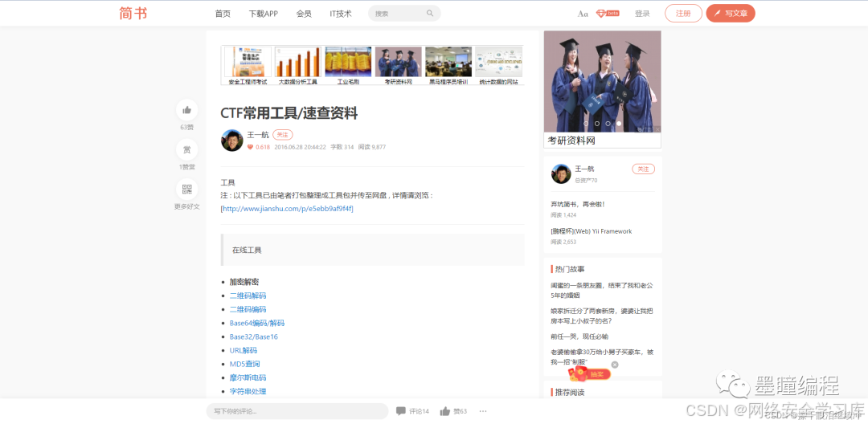Open the Aa reading style settings
This screenshot has height=424, width=868.
tap(583, 14)
